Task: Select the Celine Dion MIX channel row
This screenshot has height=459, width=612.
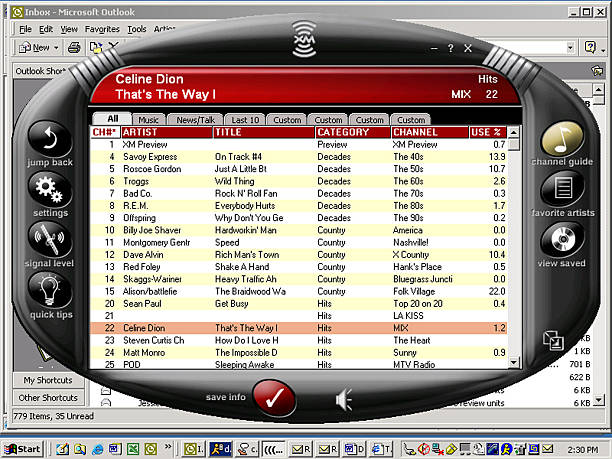Action: [299, 328]
